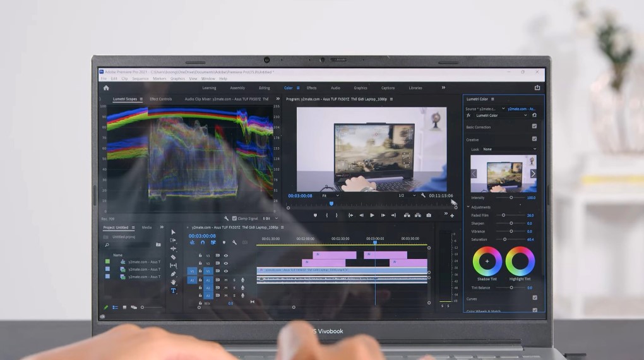Toggle the Creative section checkbox
Viewport: 644px width, 360px height.
534,139
